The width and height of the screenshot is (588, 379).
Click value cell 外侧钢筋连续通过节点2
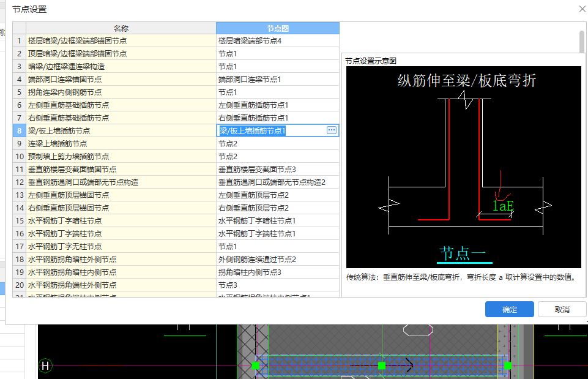(x=278, y=259)
